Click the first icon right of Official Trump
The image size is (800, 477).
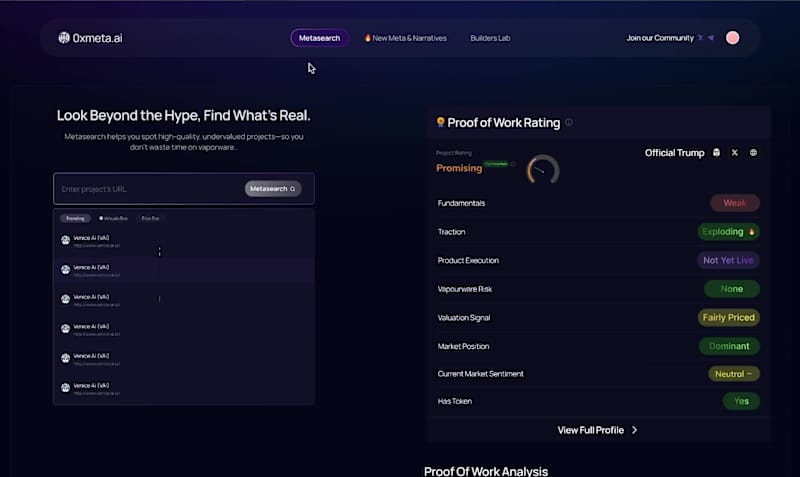pos(716,153)
